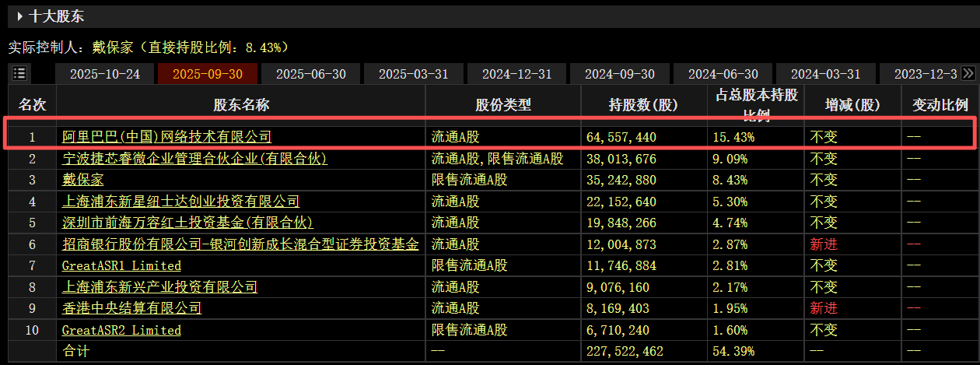
Task: Switch to the 2025-10-24 date tab
Action: pos(105,74)
